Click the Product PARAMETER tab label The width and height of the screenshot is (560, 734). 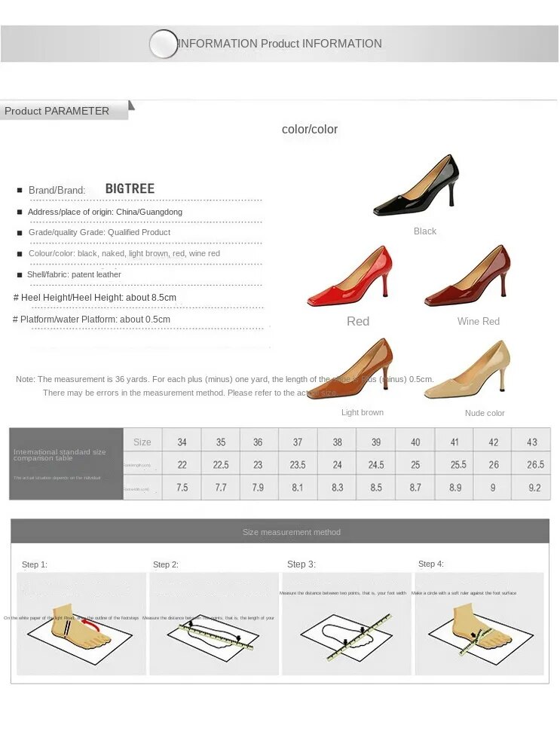point(57,111)
